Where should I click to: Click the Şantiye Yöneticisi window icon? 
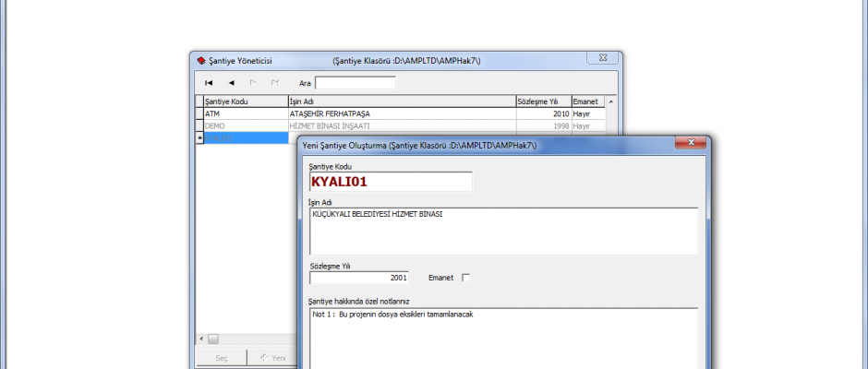click(200, 61)
